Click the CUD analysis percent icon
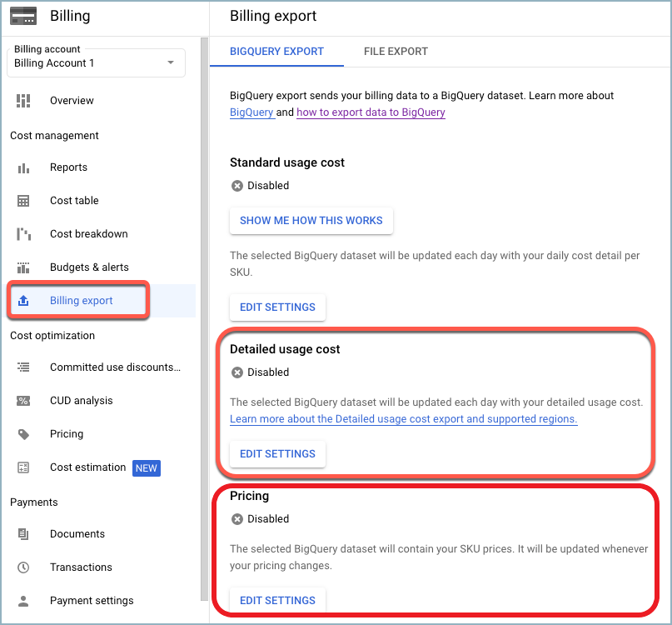The width and height of the screenshot is (672, 625). click(23, 401)
